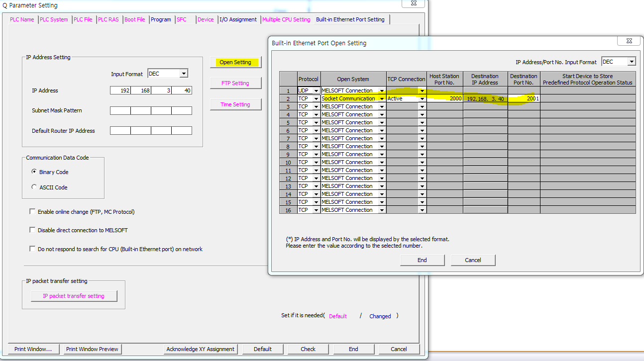Click the Check button
Viewport: 644px width, 361px height.
(x=308, y=349)
